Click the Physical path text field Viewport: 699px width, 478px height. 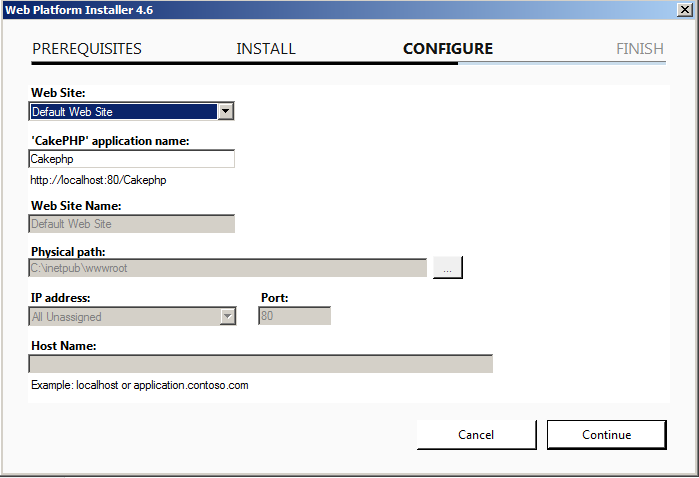click(x=228, y=268)
